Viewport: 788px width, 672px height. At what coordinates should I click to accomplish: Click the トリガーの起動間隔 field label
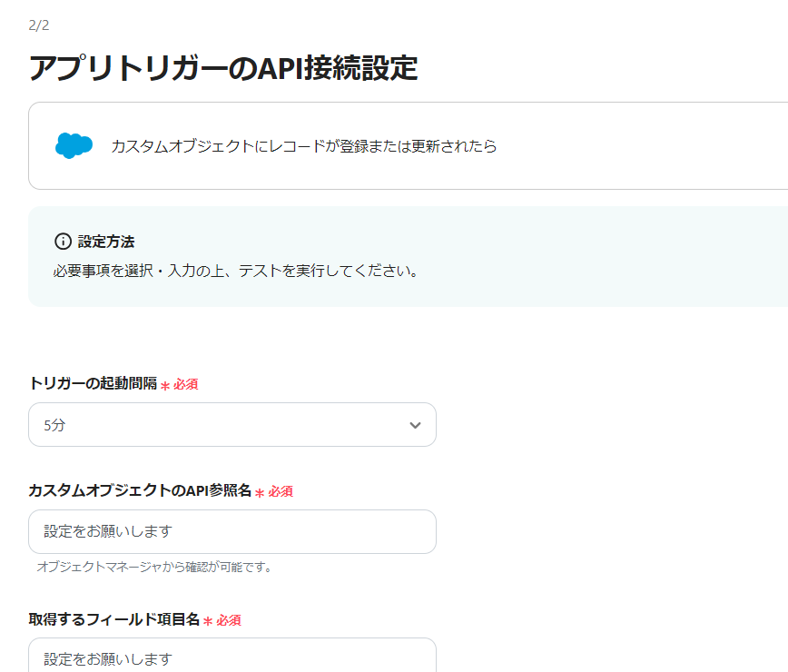[x=93, y=383]
